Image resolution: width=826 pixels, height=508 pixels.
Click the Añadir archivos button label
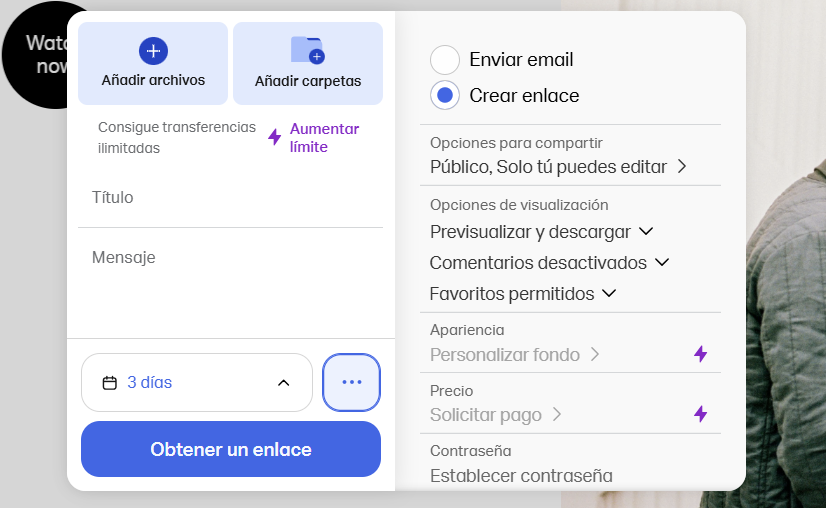tap(153, 80)
